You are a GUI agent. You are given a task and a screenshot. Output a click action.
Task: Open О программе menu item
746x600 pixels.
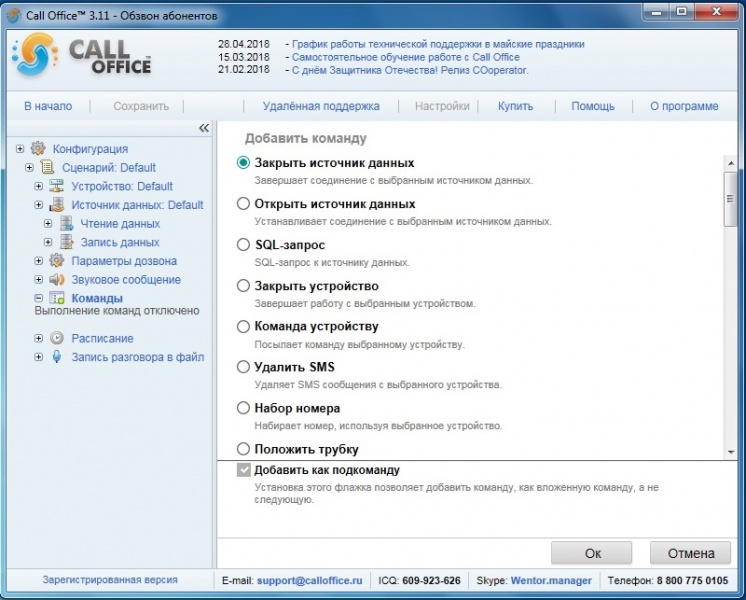point(684,106)
